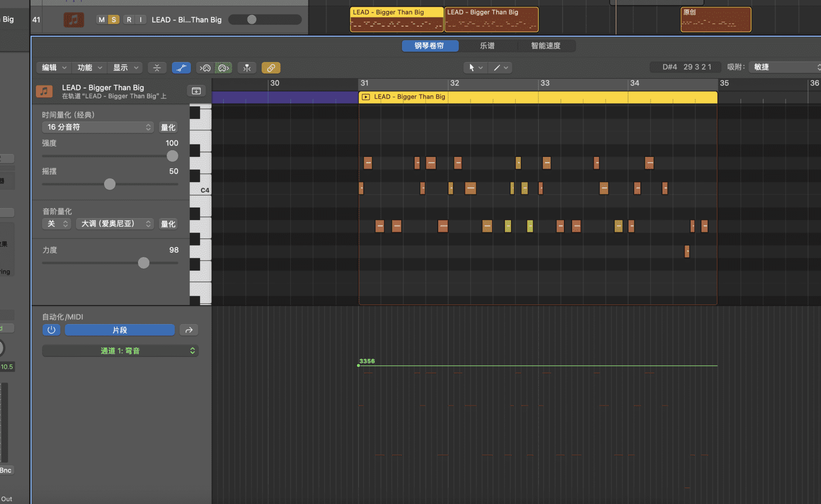821x504 pixels.
Task: Open the 通道 1: 弯音 parameter dropdown
Action: (120, 351)
